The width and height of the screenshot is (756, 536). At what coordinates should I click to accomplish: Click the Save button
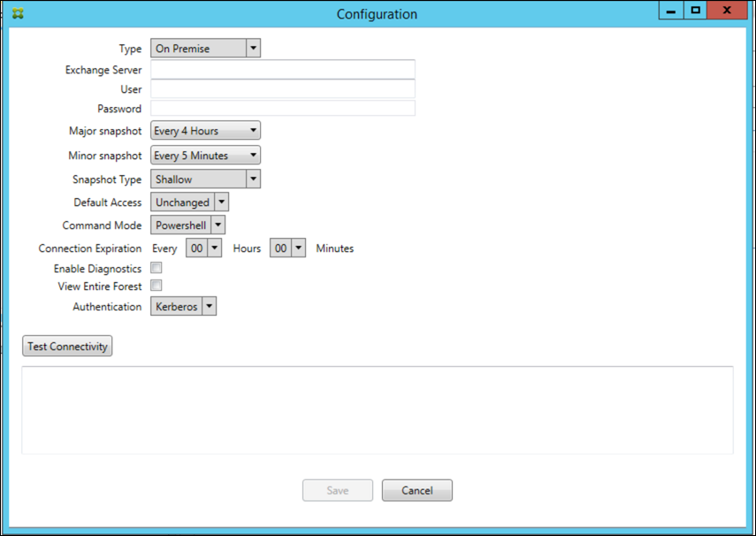[338, 490]
